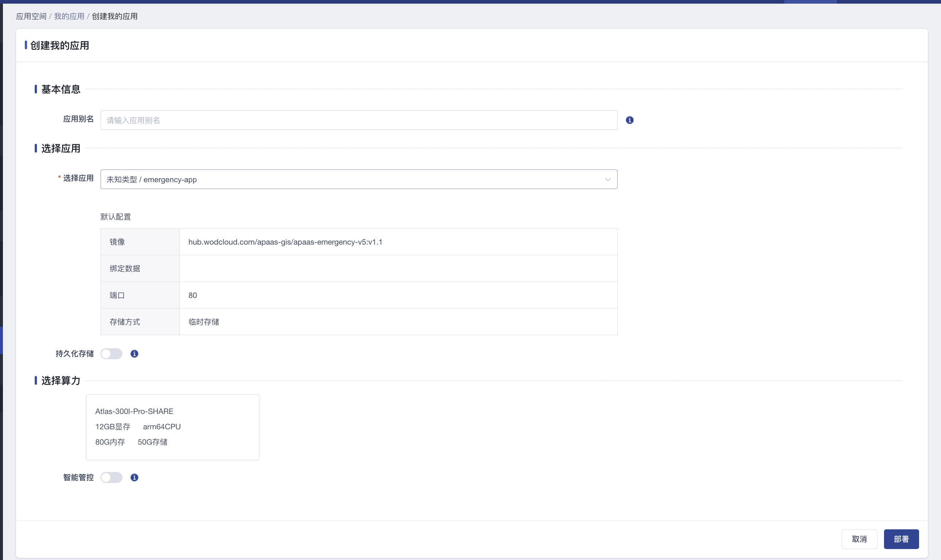Click the 选择算力 section heading
Viewport: 941px width, 560px height.
(60, 380)
